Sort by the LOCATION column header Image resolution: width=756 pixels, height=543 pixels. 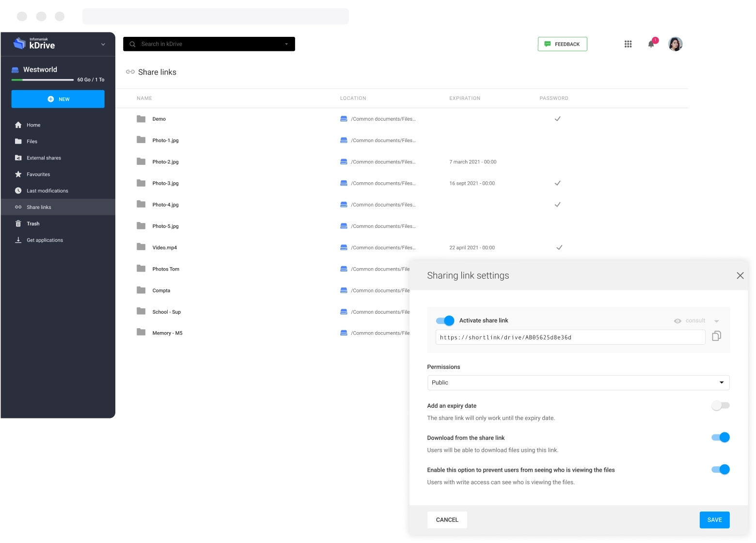pyautogui.click(x=353, y=98)
